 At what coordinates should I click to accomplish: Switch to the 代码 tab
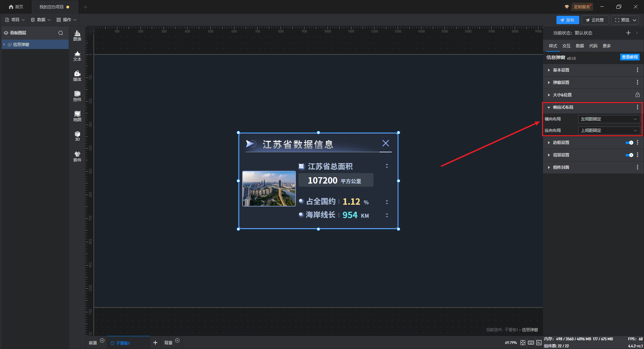pos(593,46)
